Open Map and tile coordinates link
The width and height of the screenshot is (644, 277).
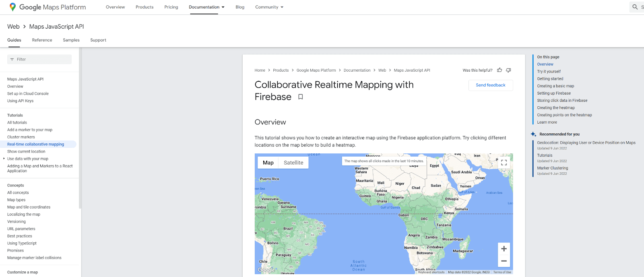(29, 207)
